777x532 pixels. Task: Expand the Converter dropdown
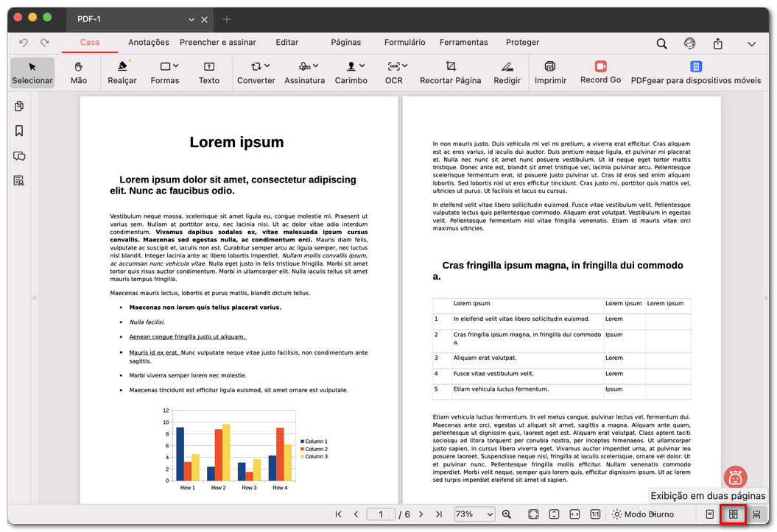(256, 72)
